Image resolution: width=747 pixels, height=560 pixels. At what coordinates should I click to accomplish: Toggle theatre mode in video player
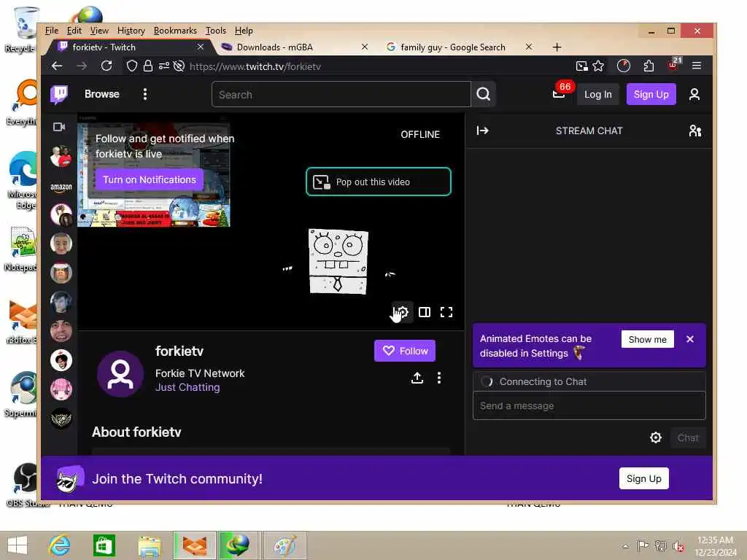point(425,312)
